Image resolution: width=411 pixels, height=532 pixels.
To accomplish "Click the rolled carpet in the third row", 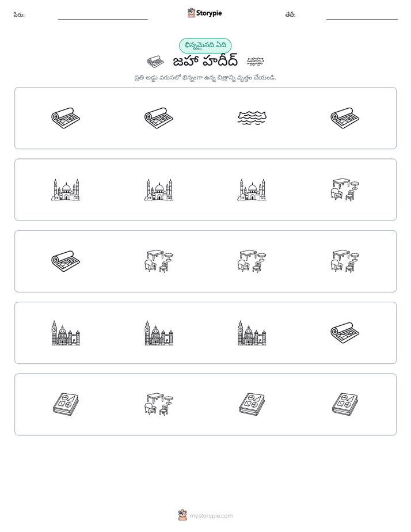I will pyautogui.click(x=66, y=261).
